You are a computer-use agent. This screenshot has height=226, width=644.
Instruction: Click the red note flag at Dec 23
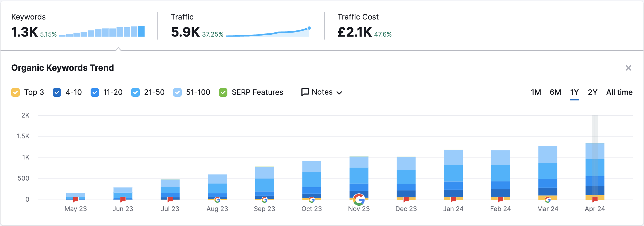(x=406, y=199)
